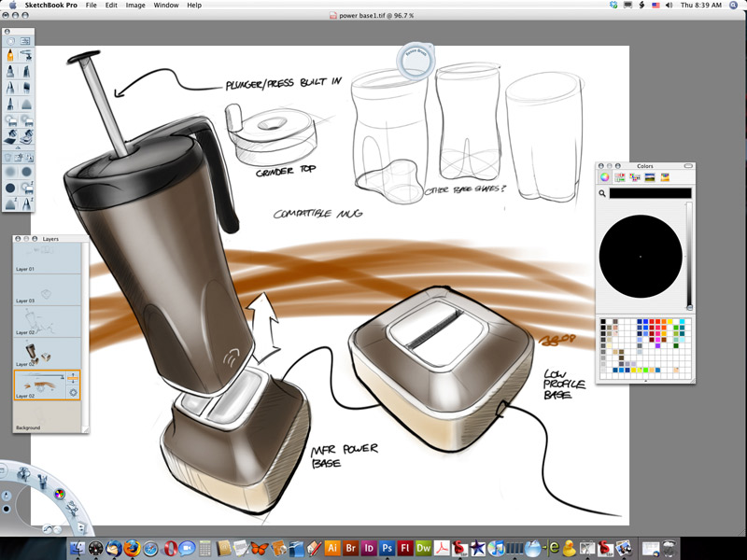The image size is (747, 560).
Task: Select the airbrush tool in the brush palette
Action: click(27, 55)
